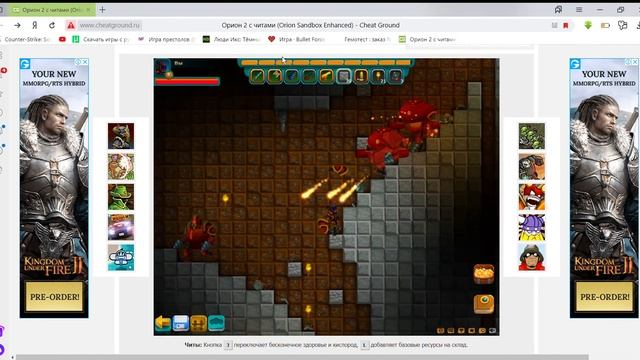Open the yellow crafting grid button in game

click(x=198, y=323)
